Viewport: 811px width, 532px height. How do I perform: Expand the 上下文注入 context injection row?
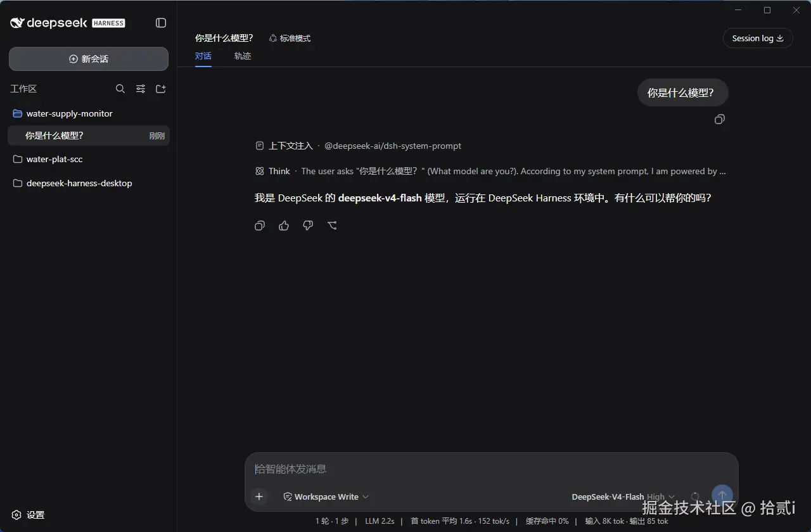(358, 146)
